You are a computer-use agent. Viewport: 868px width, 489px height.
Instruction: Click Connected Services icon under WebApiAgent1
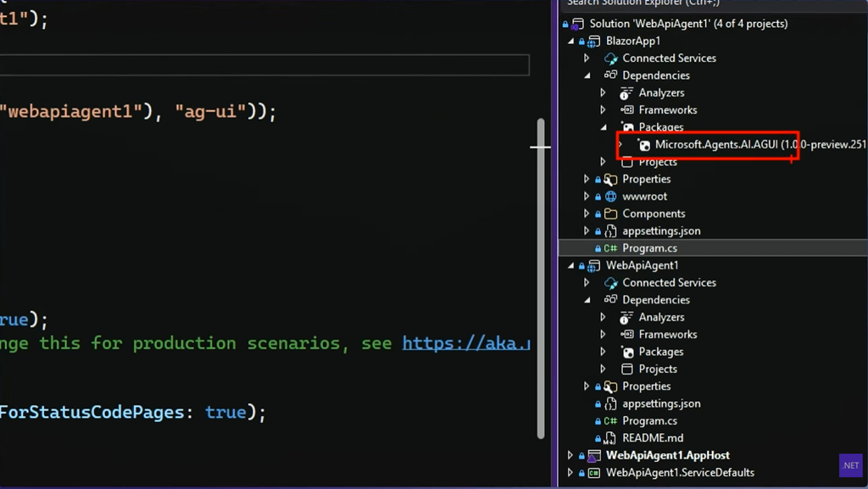pyautogui.click(x=610, y=283)
